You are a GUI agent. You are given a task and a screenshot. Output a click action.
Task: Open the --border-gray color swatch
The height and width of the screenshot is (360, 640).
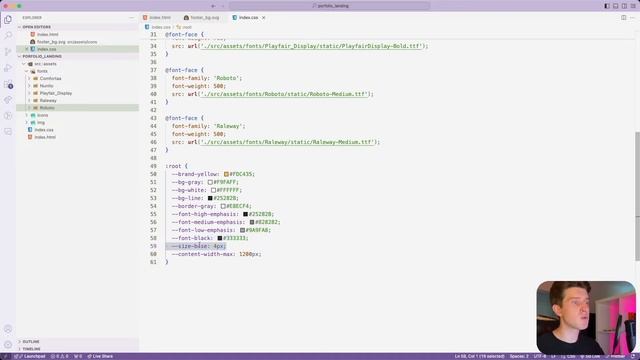(x=223, y=206)
